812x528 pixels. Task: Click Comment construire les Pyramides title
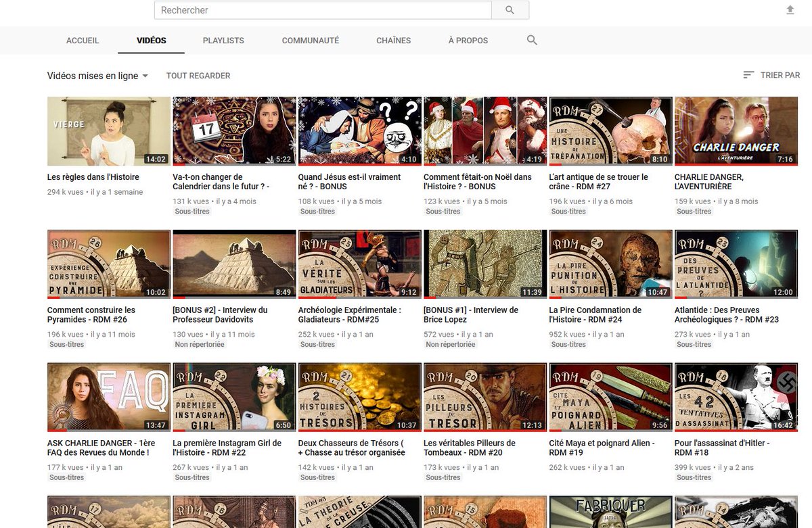click(91, 315)
